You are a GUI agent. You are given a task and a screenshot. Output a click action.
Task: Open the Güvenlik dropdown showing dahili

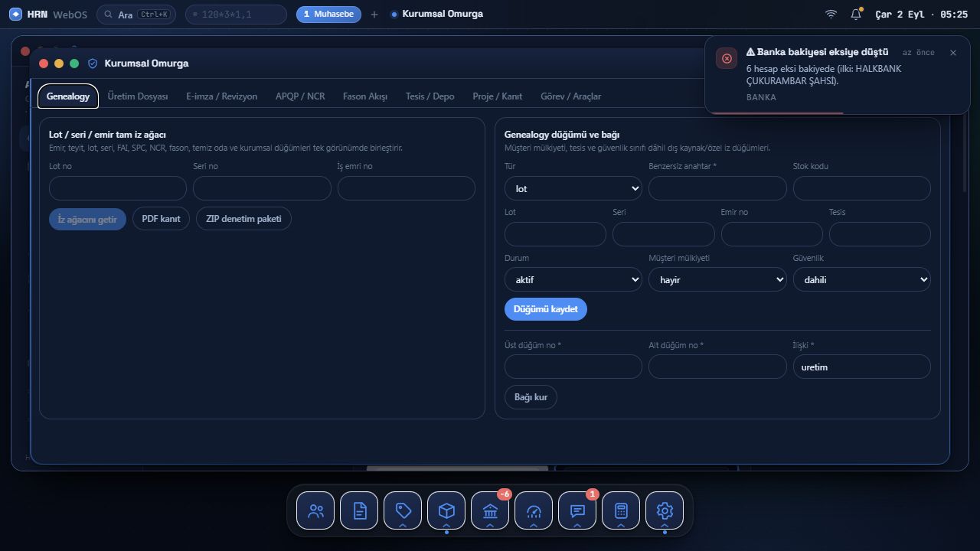862,280
